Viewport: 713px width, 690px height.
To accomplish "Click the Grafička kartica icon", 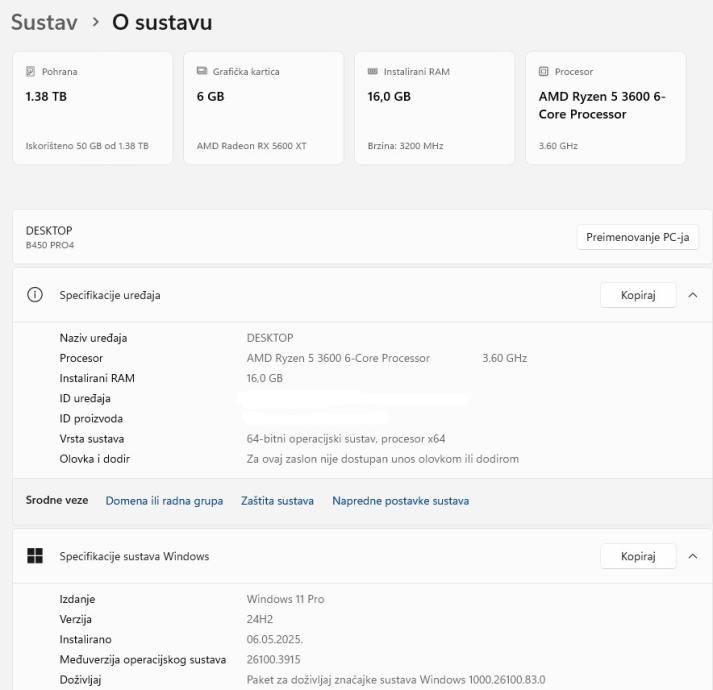I will (x=202, y=71).
